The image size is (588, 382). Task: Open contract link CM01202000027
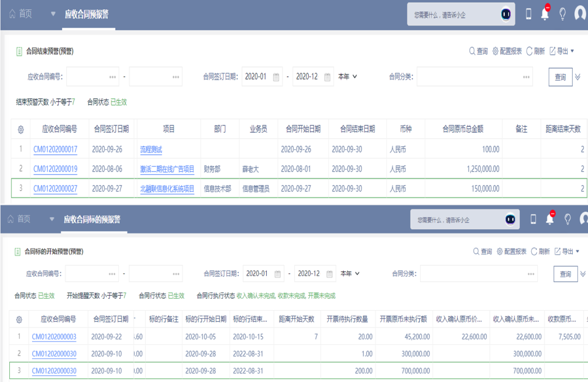click(55, 189)
